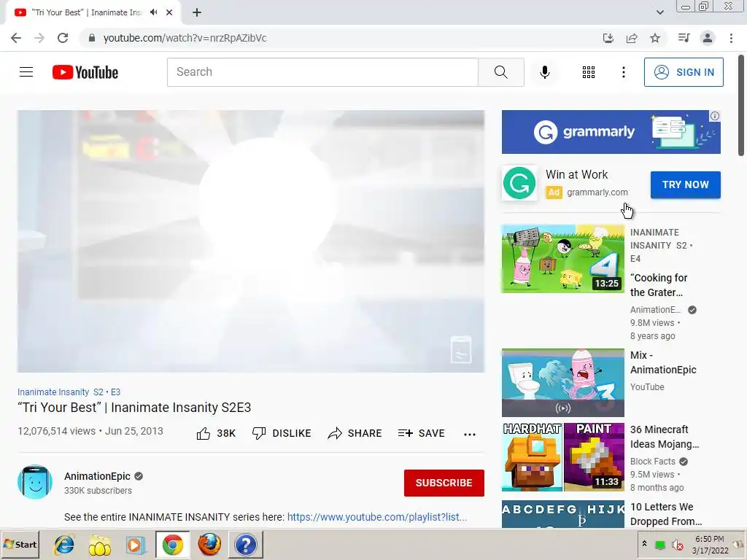Click the round Grammarly logo icon

coord(519,183)
